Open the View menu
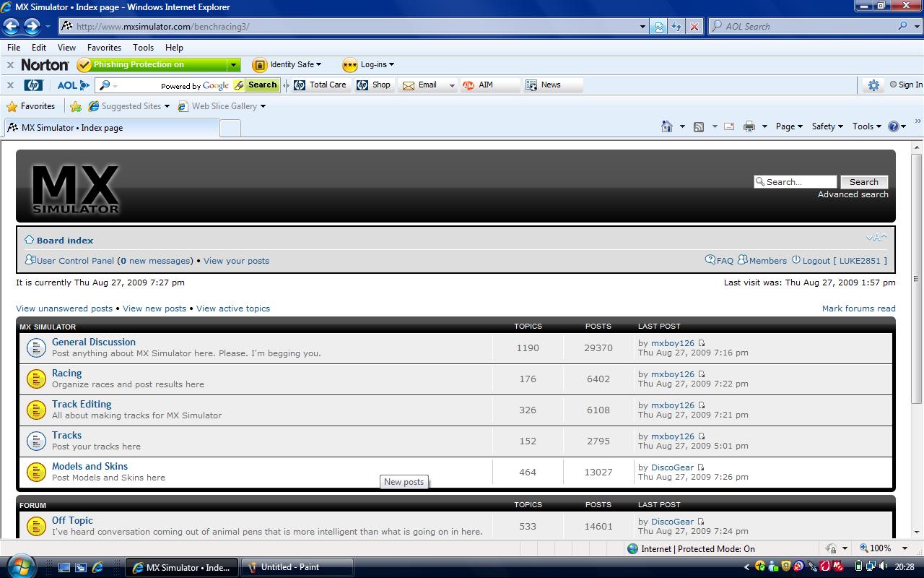924x578 pixels. tap(66, 47)
